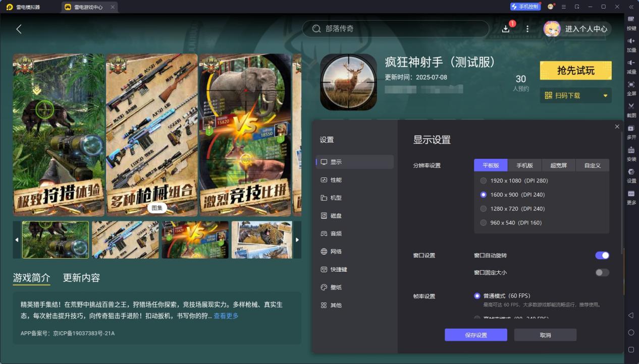Select 普通模式 (60 FPS) frame rate
This screenshot has height=364, width=639.
477,296
